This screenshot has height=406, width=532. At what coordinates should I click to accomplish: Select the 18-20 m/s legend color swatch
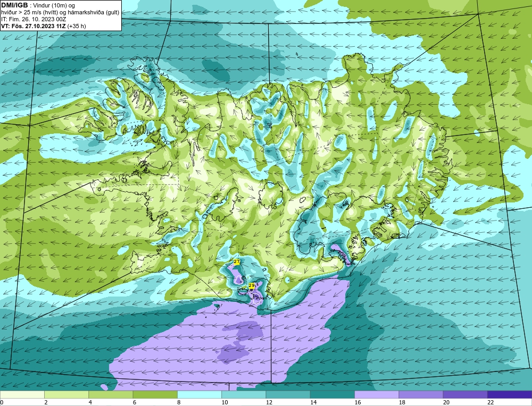pos(421,394)
